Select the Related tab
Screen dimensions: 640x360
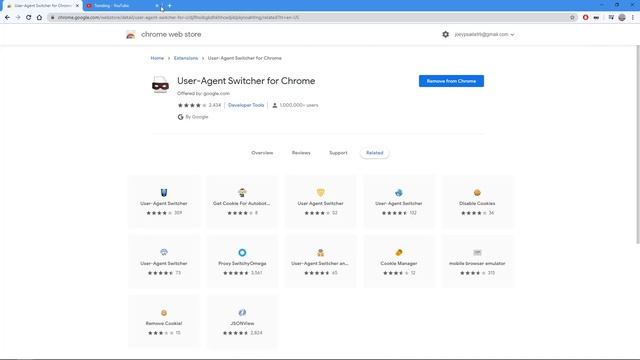(x=375, y=153)
